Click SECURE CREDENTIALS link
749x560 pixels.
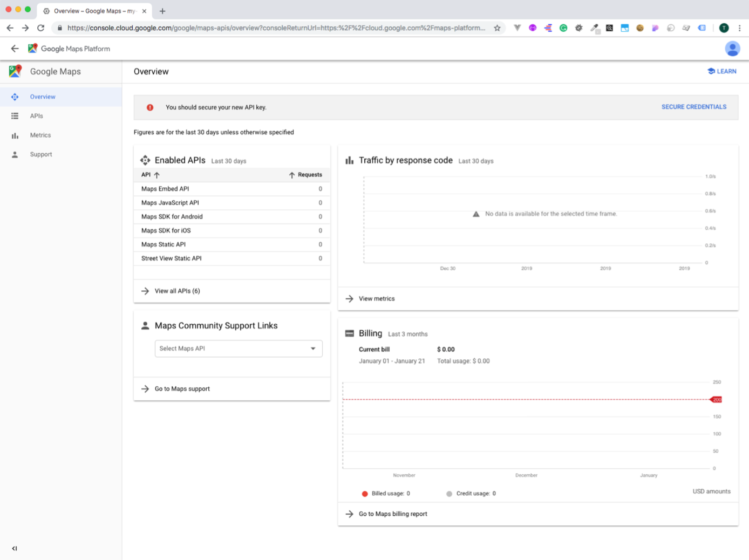click(x=694, y=107)
